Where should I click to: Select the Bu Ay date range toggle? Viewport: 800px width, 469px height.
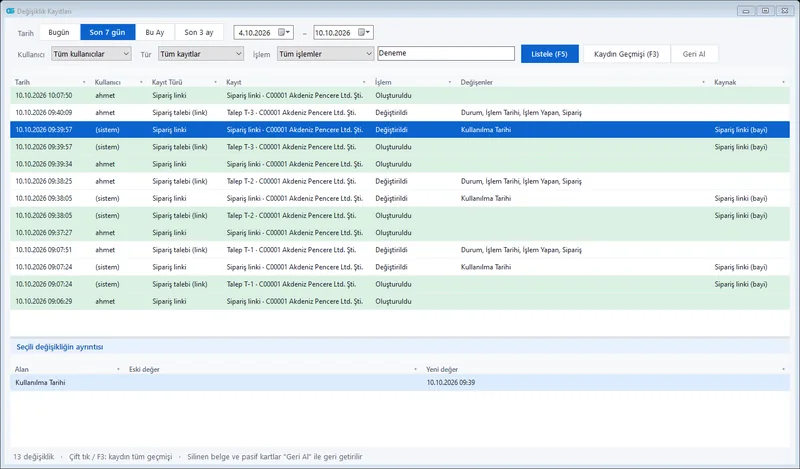155,32
